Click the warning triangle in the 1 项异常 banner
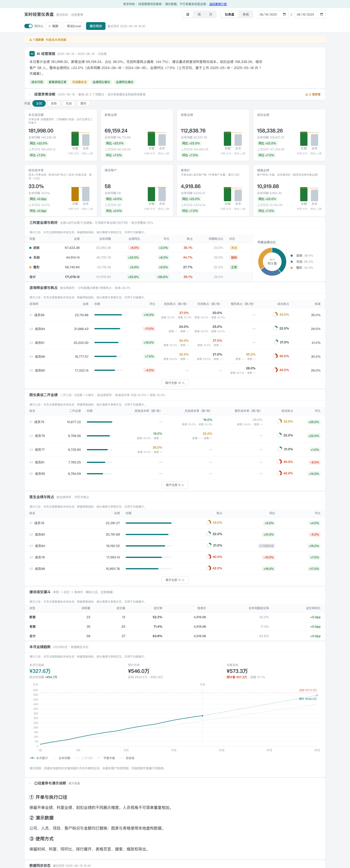 point(31,40)
